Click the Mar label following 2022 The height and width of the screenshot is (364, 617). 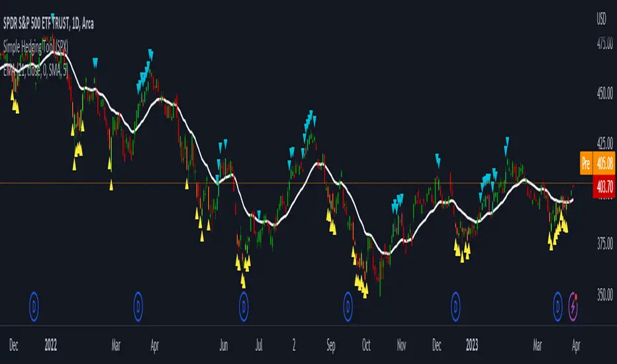tap(116, 345)
